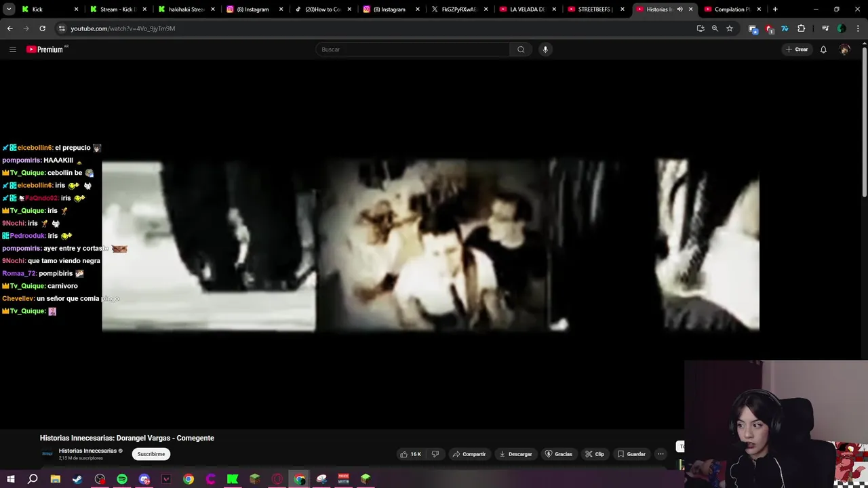The width and height of the screenshot is (868, 488).
Task: Open Voicemeeter from the taskbar
Action: tap(343, 479)
